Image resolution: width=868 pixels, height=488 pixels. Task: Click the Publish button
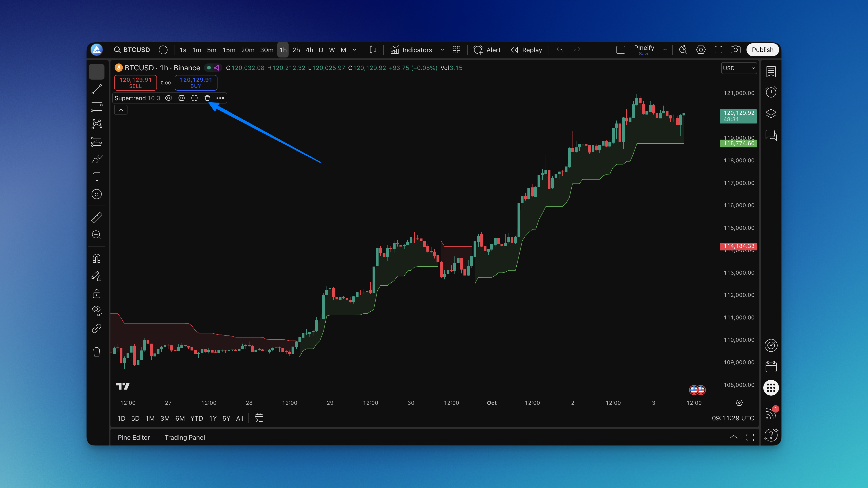click(762, 50)
